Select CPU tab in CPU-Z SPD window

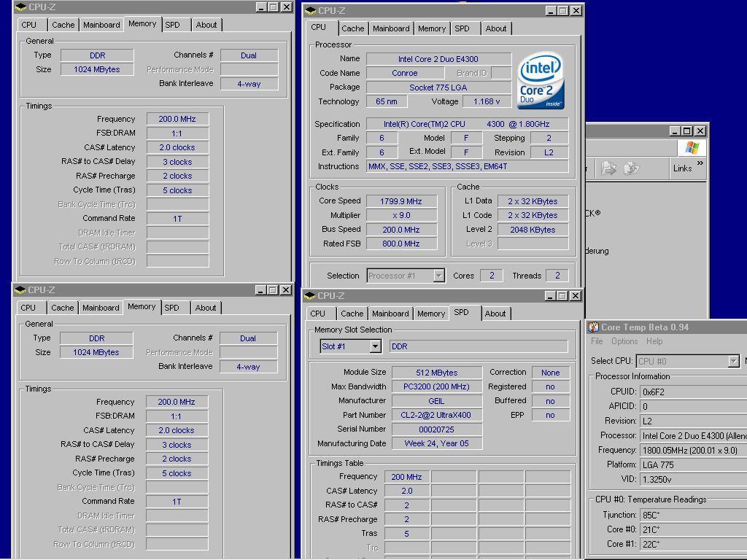click(318, 314)
